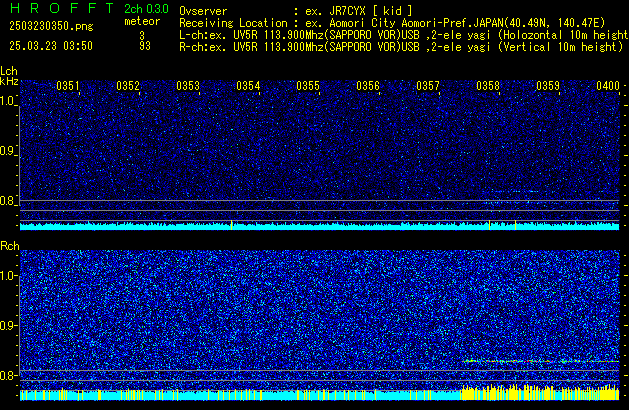Click the 'meteor' count label
The width and height of the screenshot is (629, 410).
(142, 21)
